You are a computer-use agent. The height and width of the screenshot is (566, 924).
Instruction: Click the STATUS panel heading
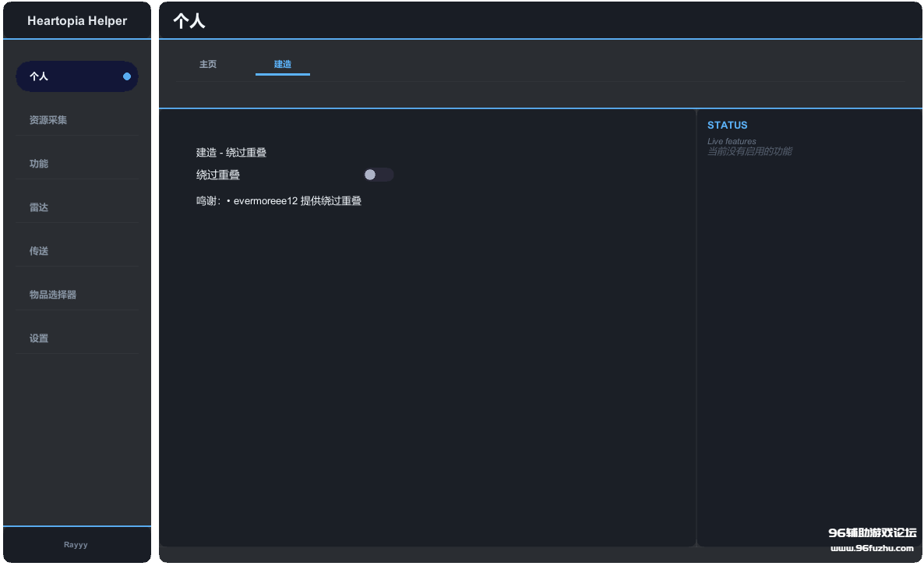pyautogui.click(x=727, y=125)
